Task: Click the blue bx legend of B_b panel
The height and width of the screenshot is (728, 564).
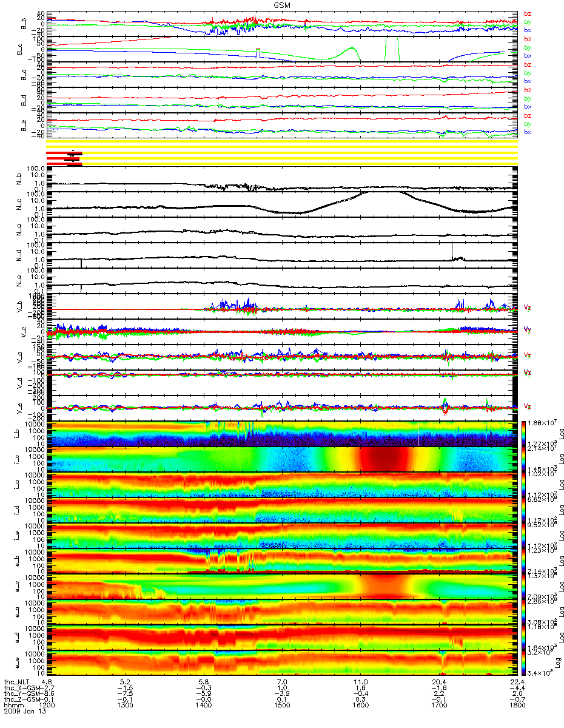Action: click(x=528, y=30)
